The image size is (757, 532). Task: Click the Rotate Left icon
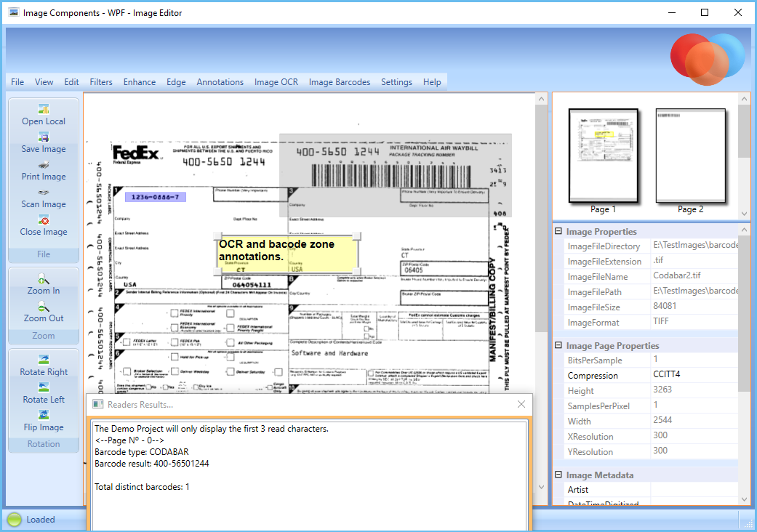(44, 387)
